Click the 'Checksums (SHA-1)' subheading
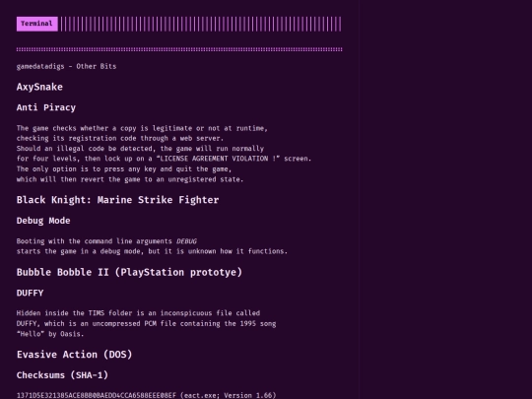This screenshot has width=532, height=399. [62, 375]
